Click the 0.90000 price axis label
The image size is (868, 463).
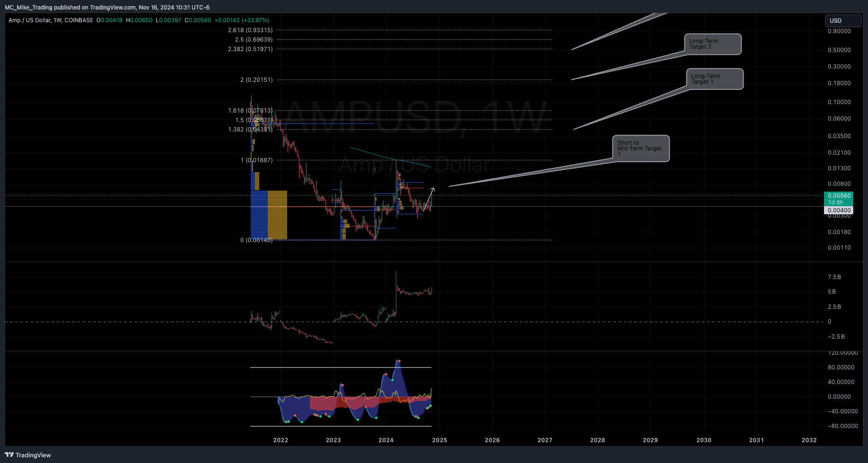pyautogui.click(x=839, y=31)
